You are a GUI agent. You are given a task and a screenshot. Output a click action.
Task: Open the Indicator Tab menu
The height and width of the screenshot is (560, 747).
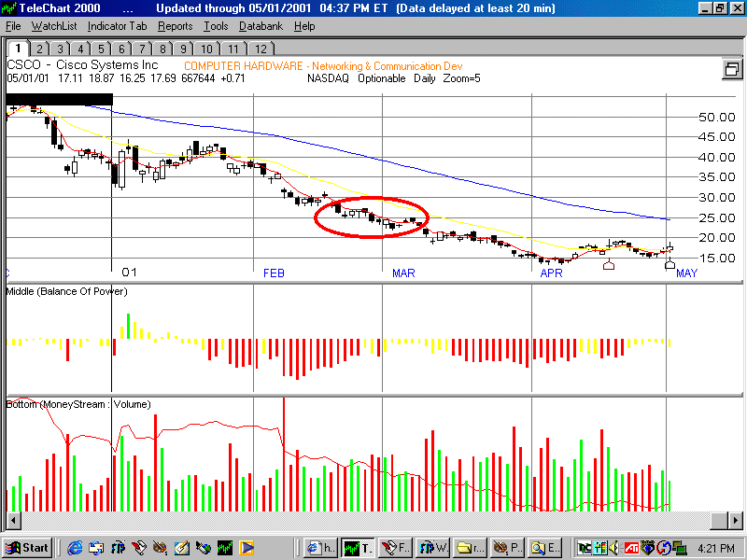[x=118, y=26]
